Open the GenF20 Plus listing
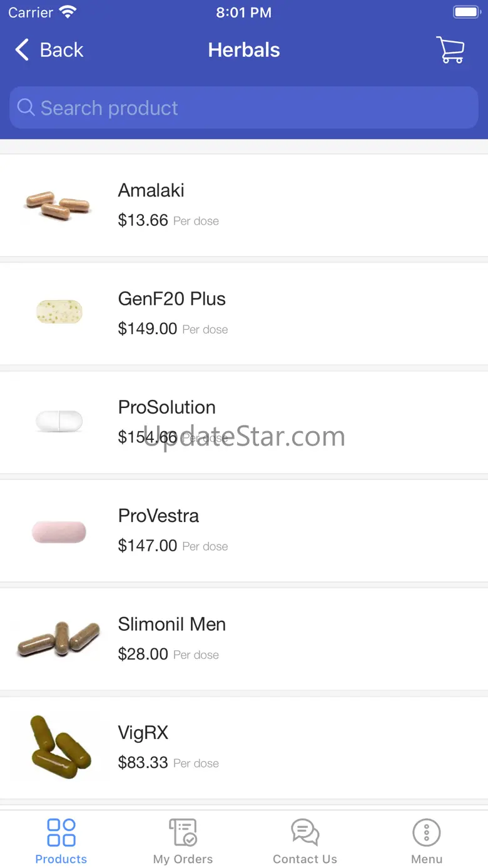The height and width of the screenshot is (868, 488). [172, 299]
